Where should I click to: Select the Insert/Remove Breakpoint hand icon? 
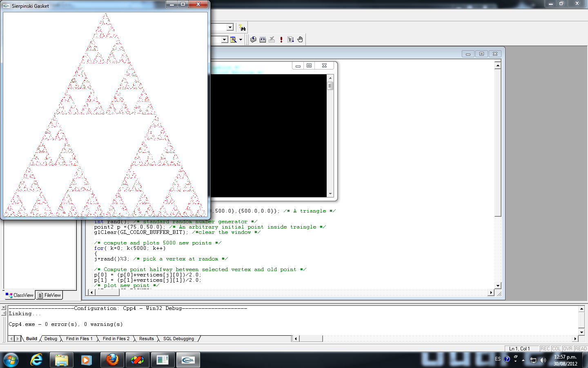(300, 40)
